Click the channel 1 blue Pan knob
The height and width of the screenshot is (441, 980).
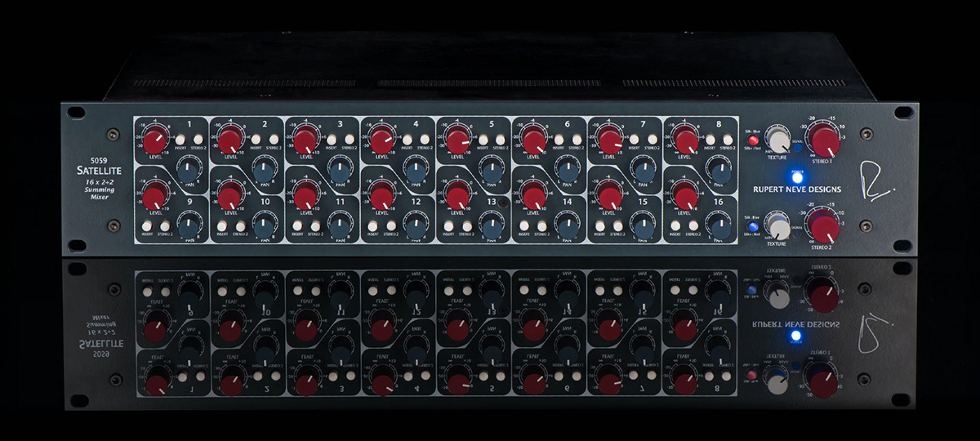pos(188,171)
